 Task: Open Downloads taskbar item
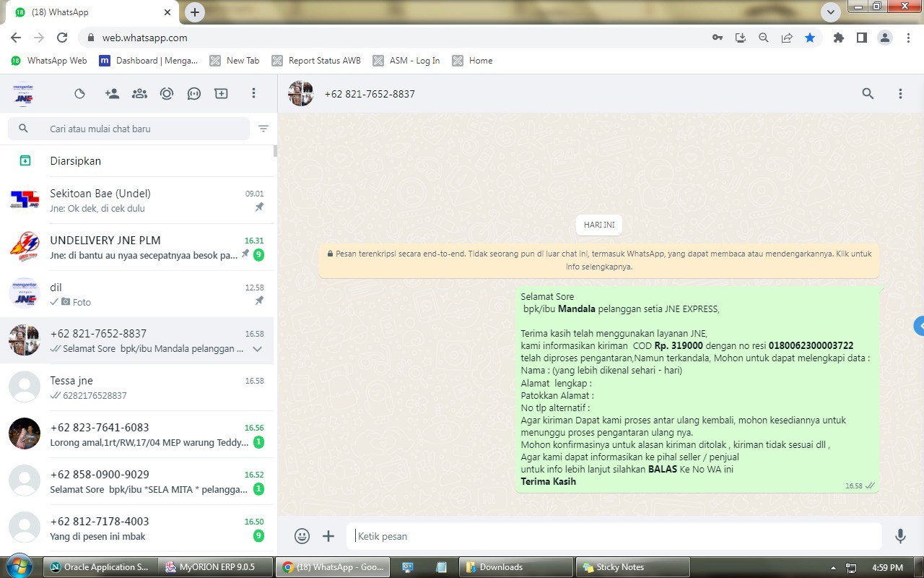coord(516,567)
